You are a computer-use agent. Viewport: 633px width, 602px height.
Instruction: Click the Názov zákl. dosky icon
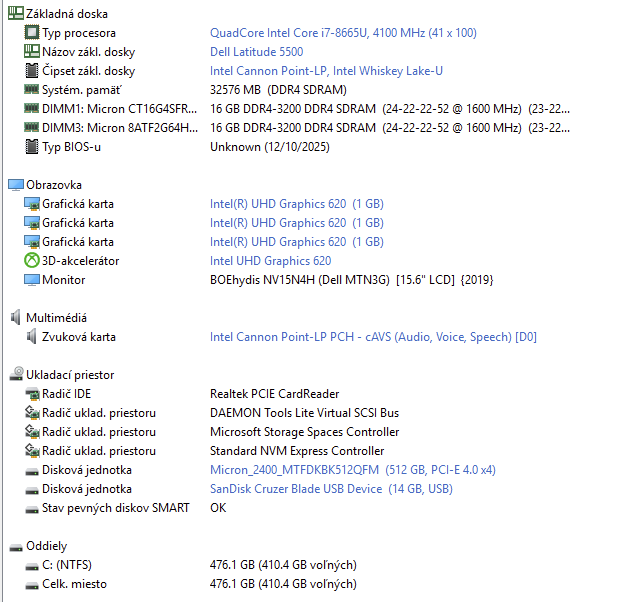(x=32, y=51)
